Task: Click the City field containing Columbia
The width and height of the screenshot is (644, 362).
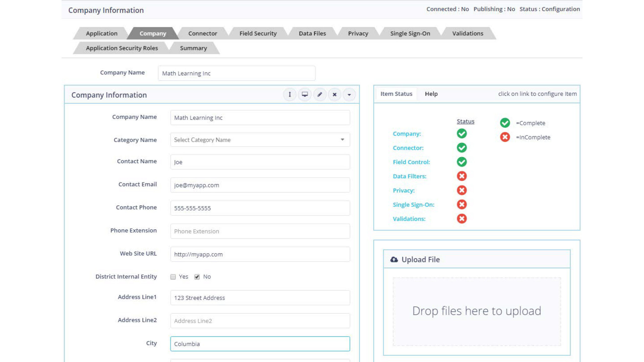Action: click(x=260, y=344)
